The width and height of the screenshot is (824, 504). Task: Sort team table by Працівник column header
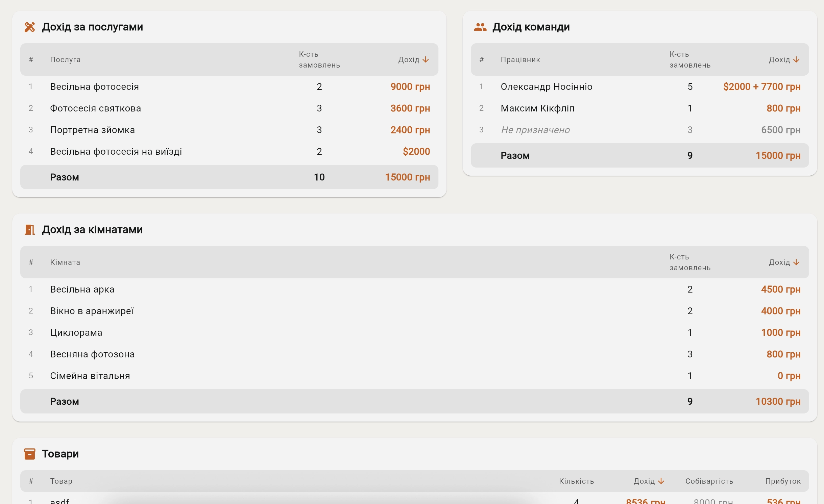[x=520, y=60]
